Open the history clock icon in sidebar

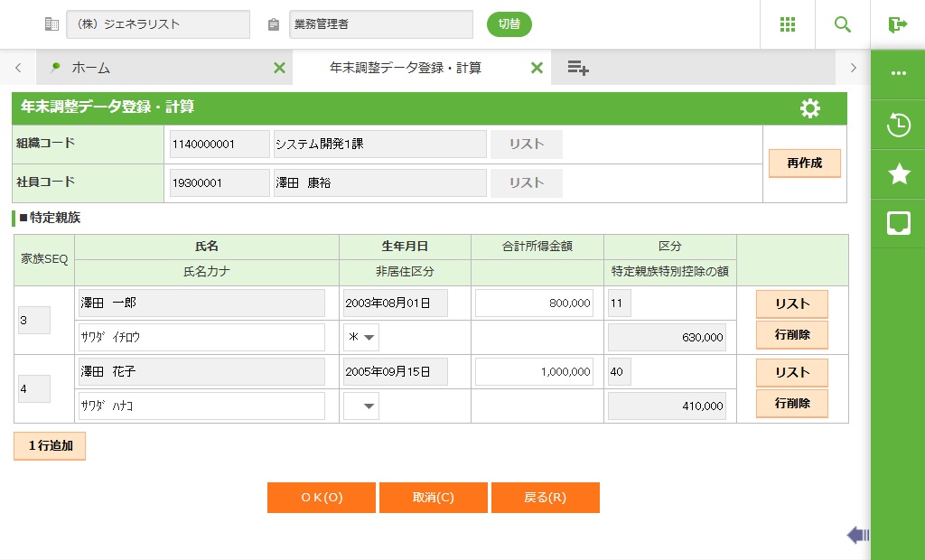[898, 125]
